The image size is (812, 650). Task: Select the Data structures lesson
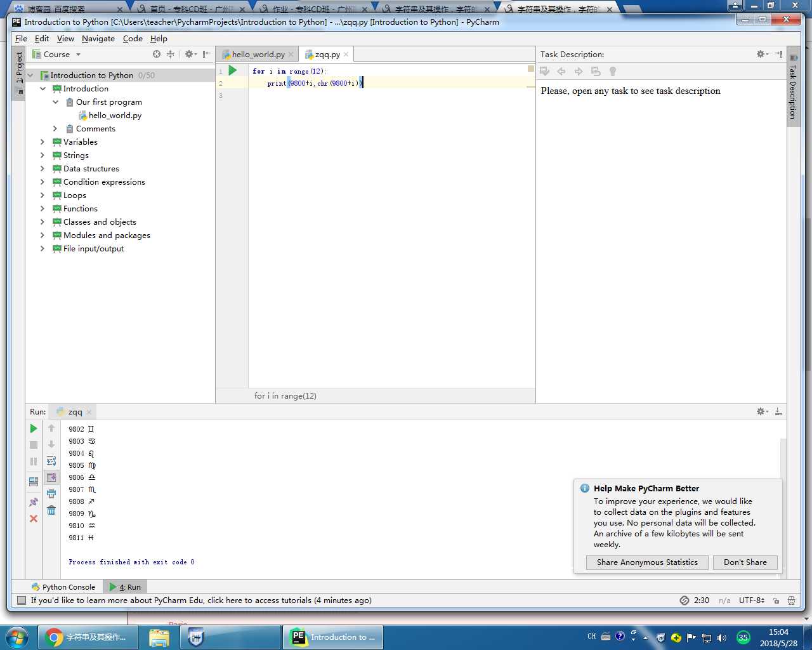[x=91, y=168]
